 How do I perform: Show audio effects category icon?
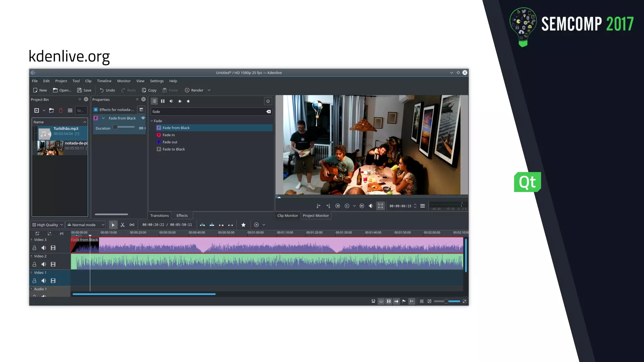click(x=171, y=101)
